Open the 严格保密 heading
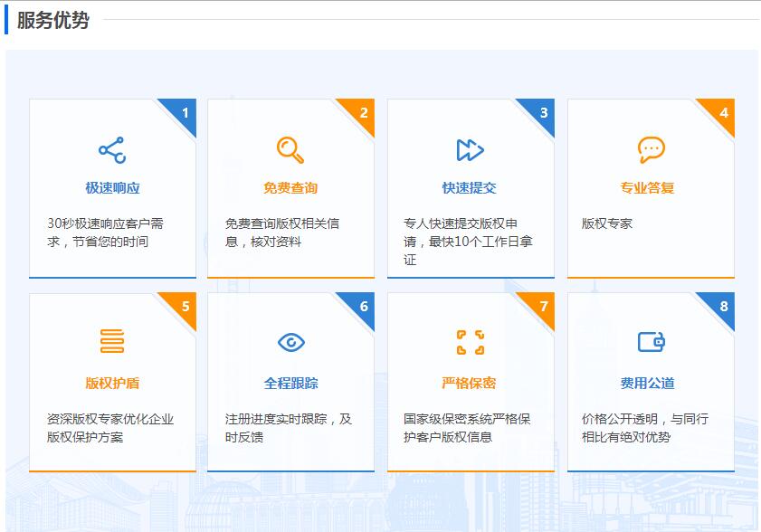This screenshot has height=532, width=761. tap(470, 384)
